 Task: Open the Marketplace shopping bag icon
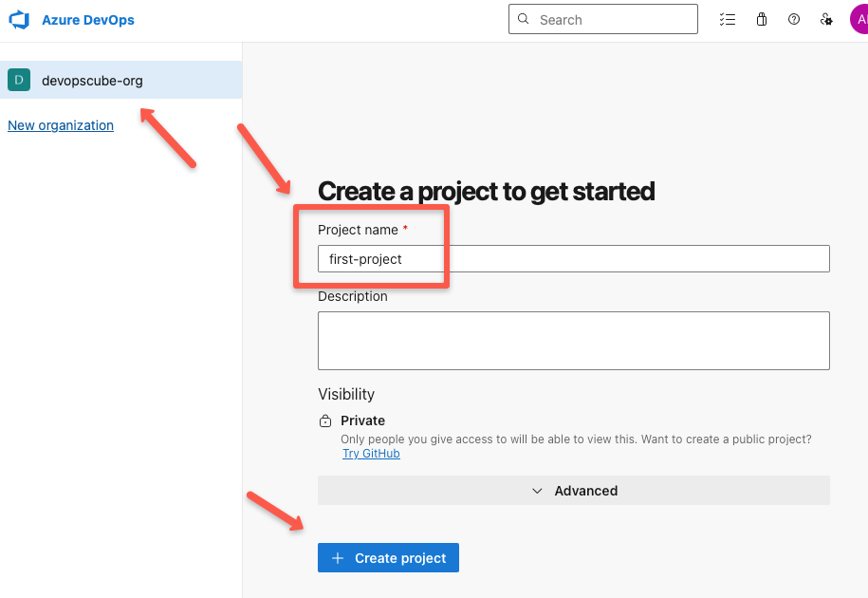pyautogui.click(x=761, y=19)
